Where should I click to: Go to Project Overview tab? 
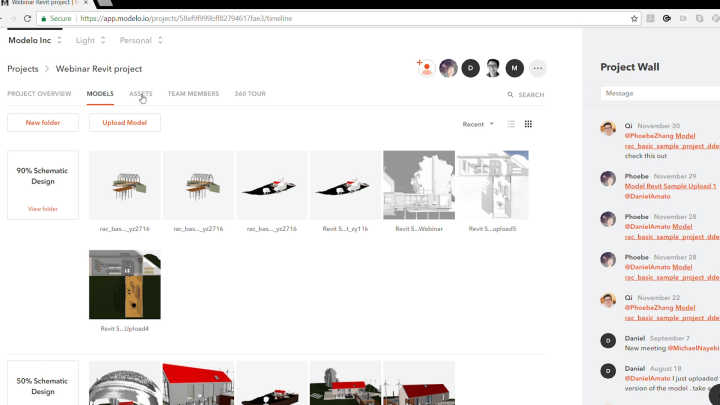pos(39,94)
